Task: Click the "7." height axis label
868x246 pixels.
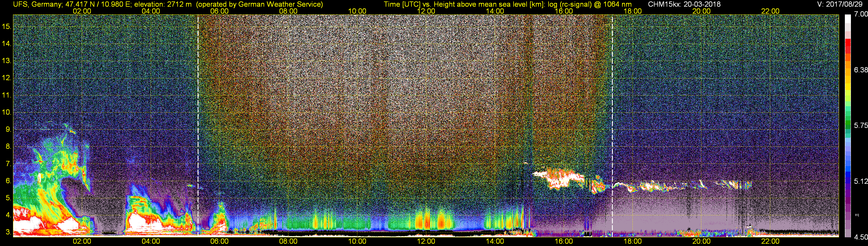Action: [8, 164]
